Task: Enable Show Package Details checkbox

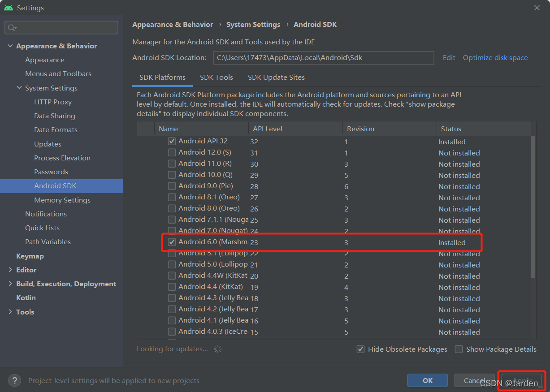Action: pos(459,349)
